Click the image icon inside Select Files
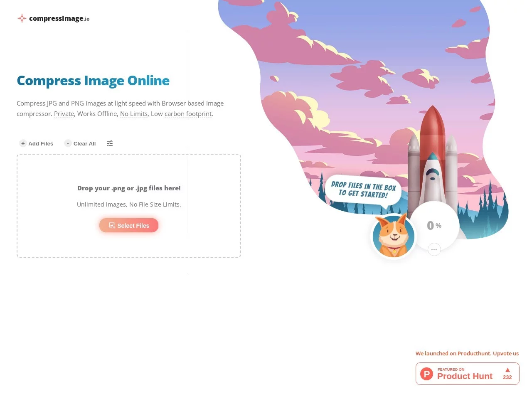The height and width of the screenshot is (399, 532). tap(112, 225)
